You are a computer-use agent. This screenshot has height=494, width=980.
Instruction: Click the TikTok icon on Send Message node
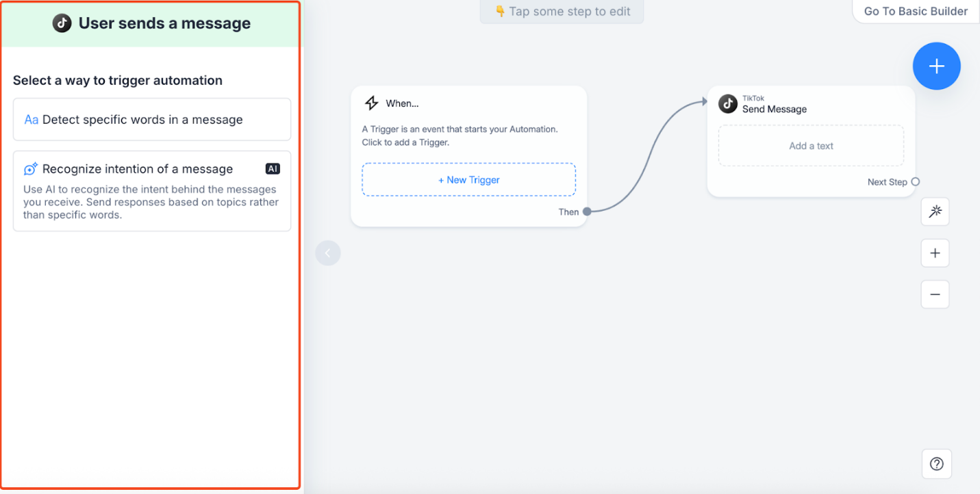728,103
